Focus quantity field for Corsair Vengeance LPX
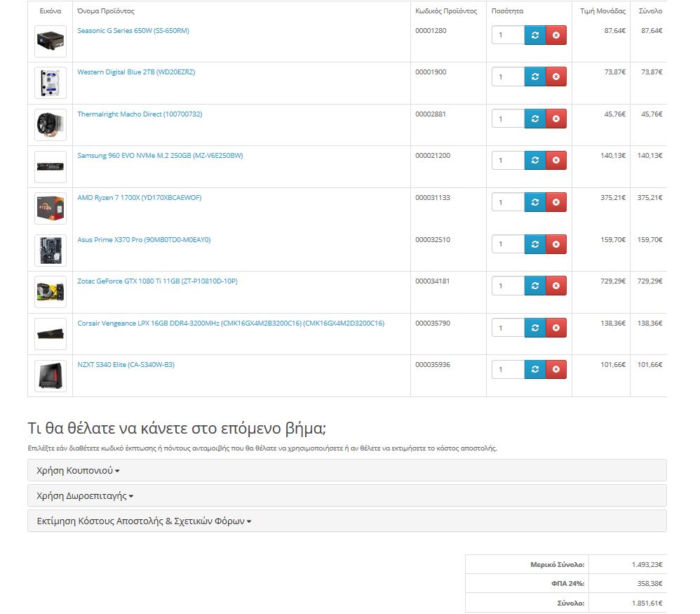The height and width of the screenshot is (614, 700). coord(508,327)
